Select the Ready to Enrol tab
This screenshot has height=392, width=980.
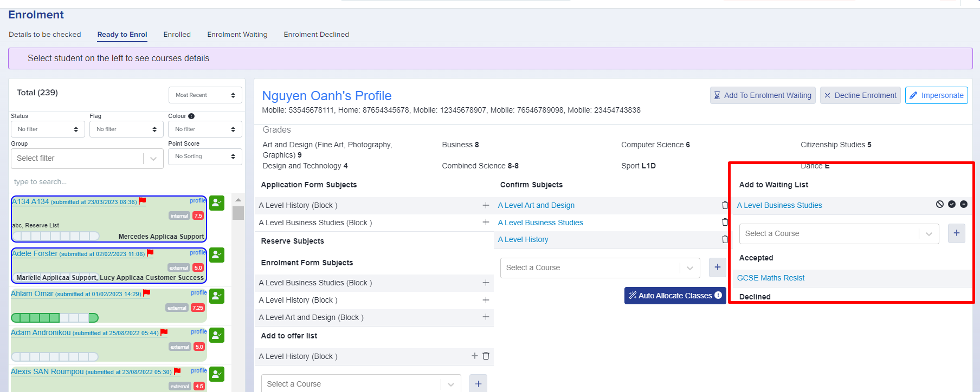(x=122, y=34)
